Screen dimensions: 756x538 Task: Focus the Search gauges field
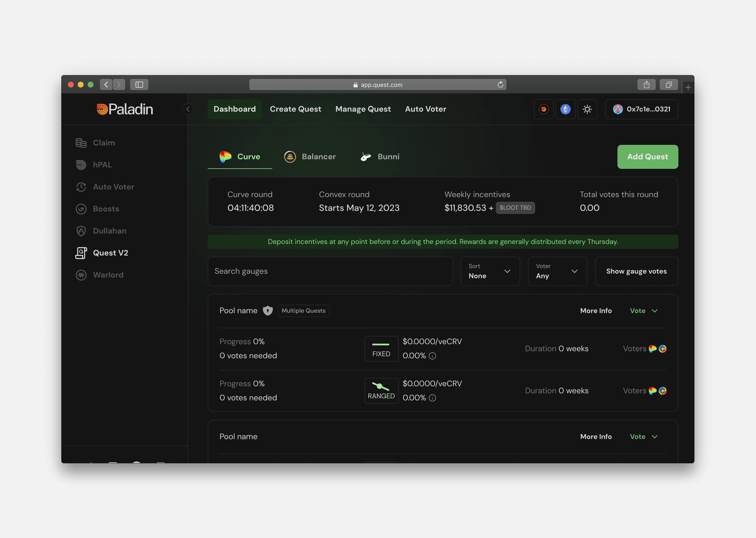(x=330, y=271)
